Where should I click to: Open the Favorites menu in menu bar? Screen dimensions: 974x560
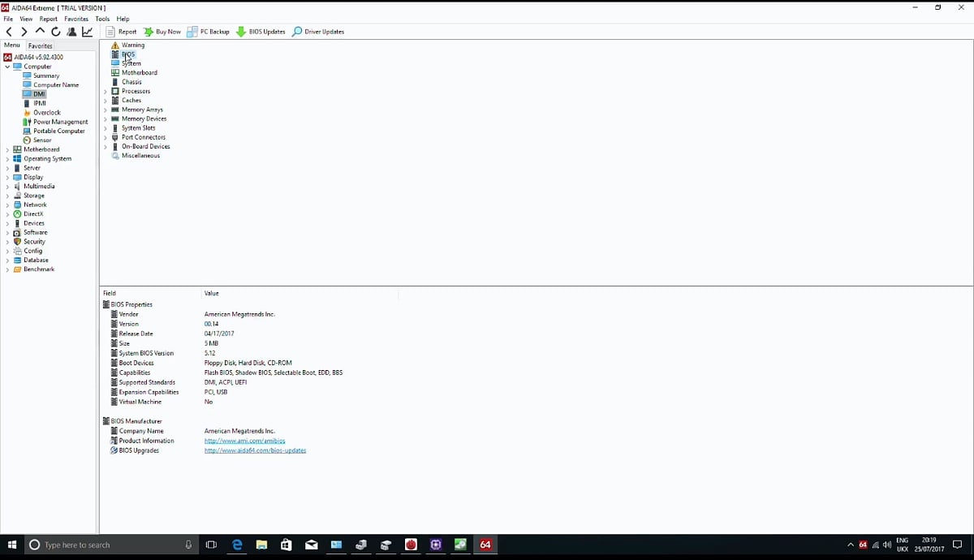[76, 19]
